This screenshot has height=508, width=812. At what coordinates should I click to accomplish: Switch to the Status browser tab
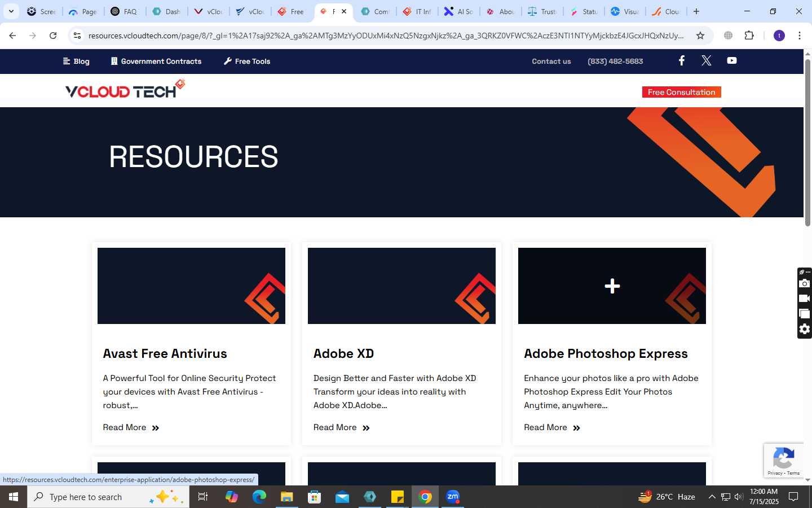[x=584, y=11]
